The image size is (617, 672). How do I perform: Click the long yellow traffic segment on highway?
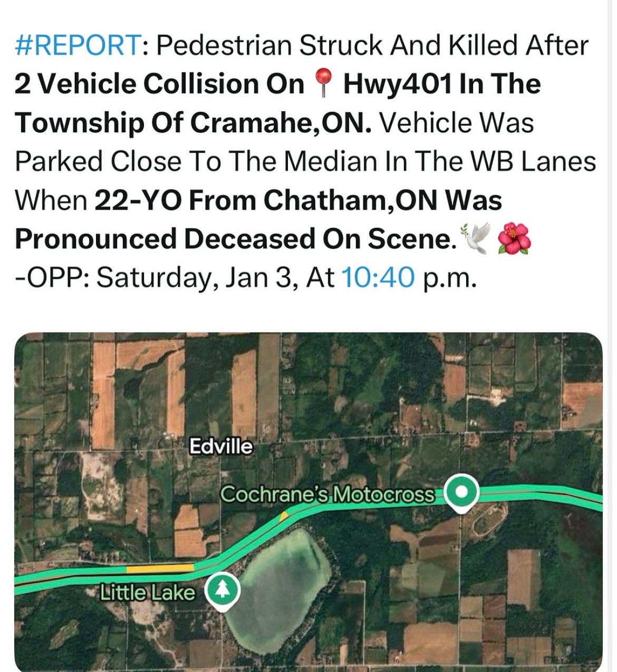pos(160,568)
